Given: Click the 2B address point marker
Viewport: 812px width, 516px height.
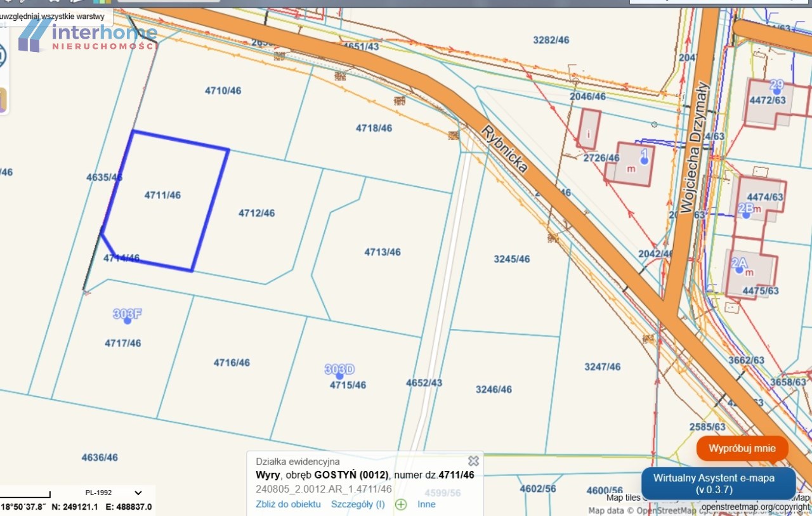Looking at the screenshot, I should coord(746,216).
